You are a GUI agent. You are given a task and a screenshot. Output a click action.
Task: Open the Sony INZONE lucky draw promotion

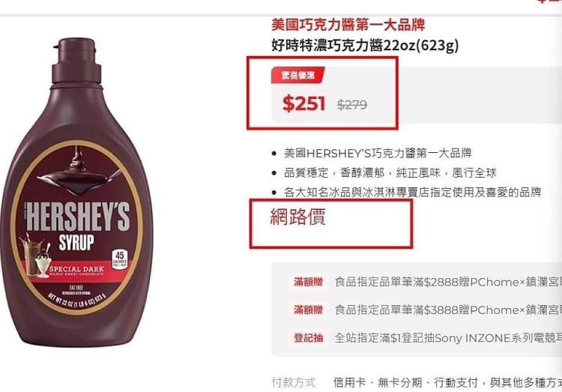point(448,337)
